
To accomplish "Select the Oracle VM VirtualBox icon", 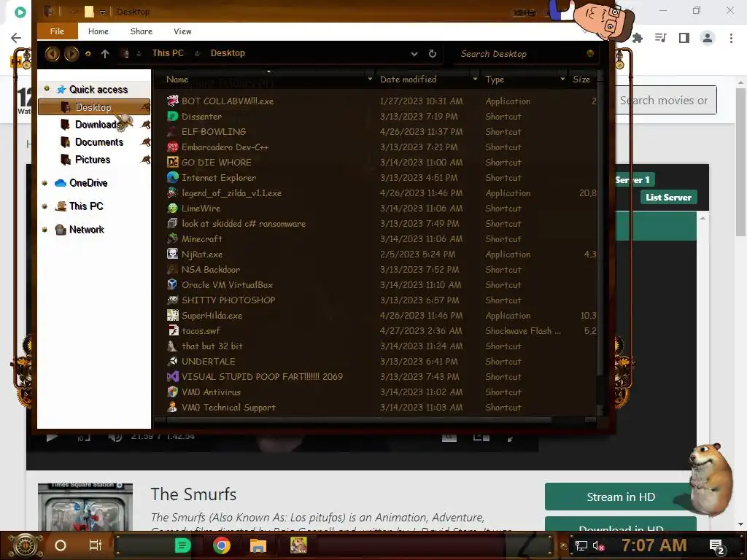I will point(172,284).
